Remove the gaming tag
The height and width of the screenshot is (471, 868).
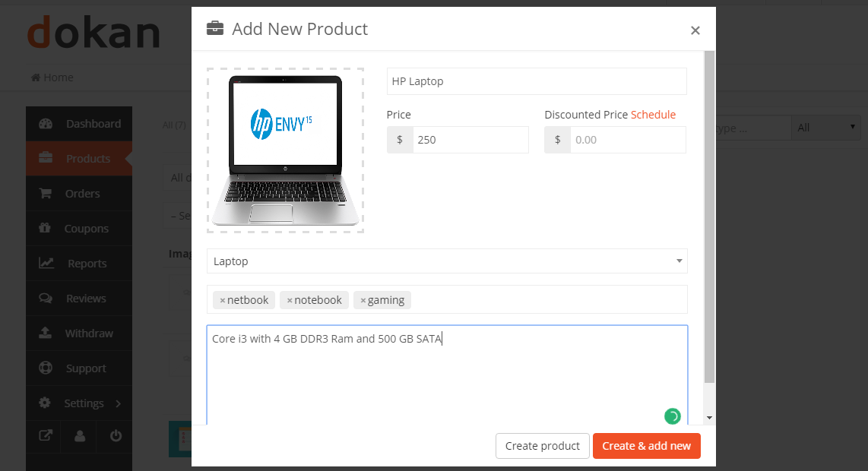click(363, 301)
